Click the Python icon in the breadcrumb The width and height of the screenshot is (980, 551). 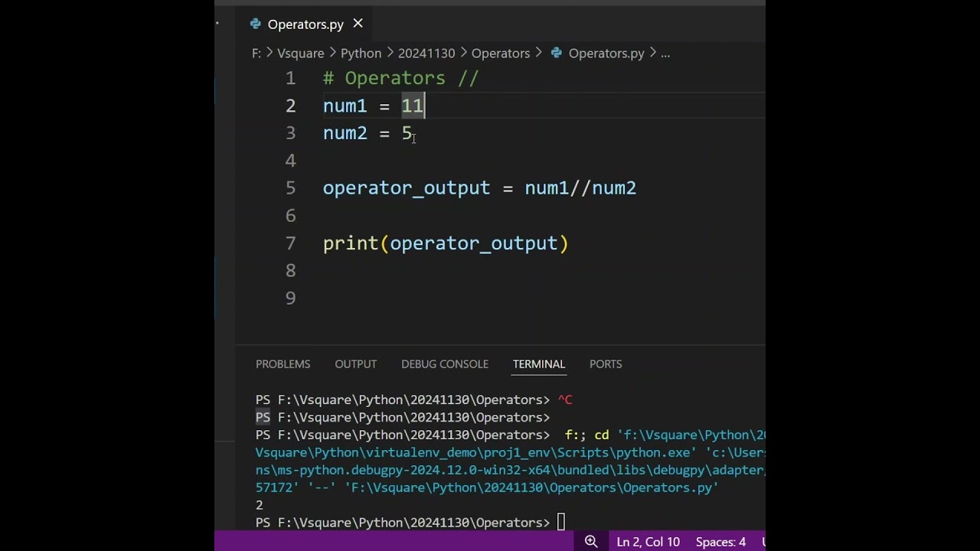click(557, 53)
